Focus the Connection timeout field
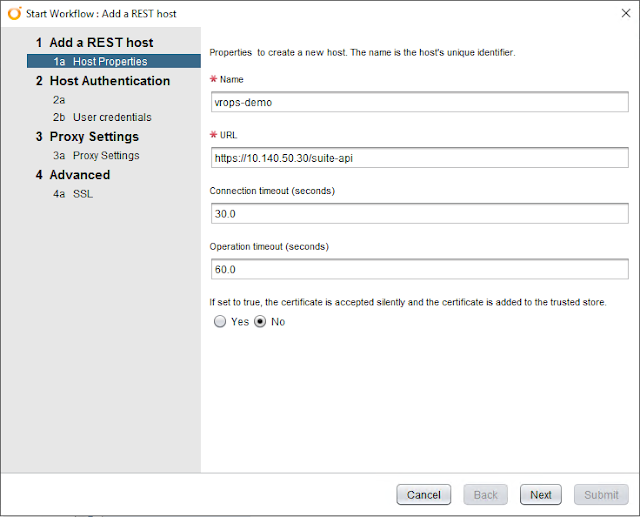640x517 pixels. (x=418, y=213)
